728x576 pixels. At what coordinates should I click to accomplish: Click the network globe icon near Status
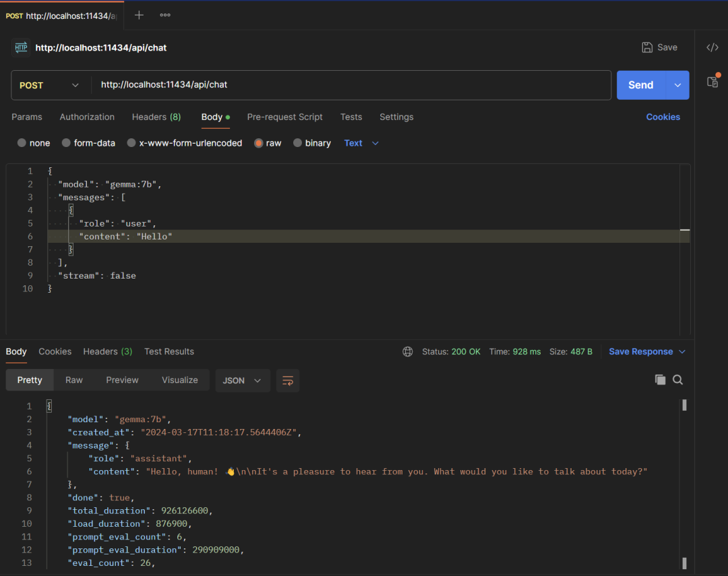(408, 351)
